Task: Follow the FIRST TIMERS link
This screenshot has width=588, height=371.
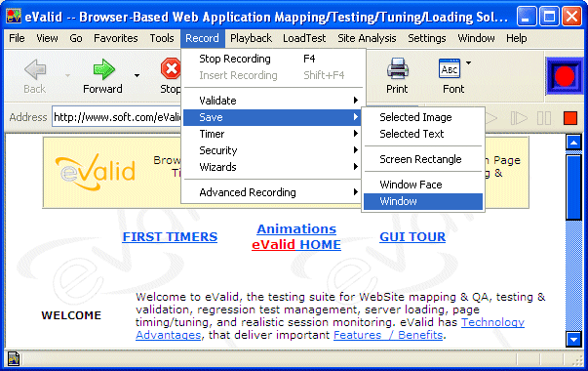Action: click(x=170, y=237)
